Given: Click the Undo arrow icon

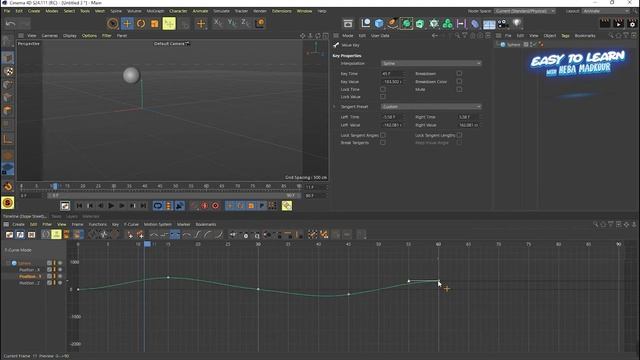Looking at the screenshot, I should (10, 24).
